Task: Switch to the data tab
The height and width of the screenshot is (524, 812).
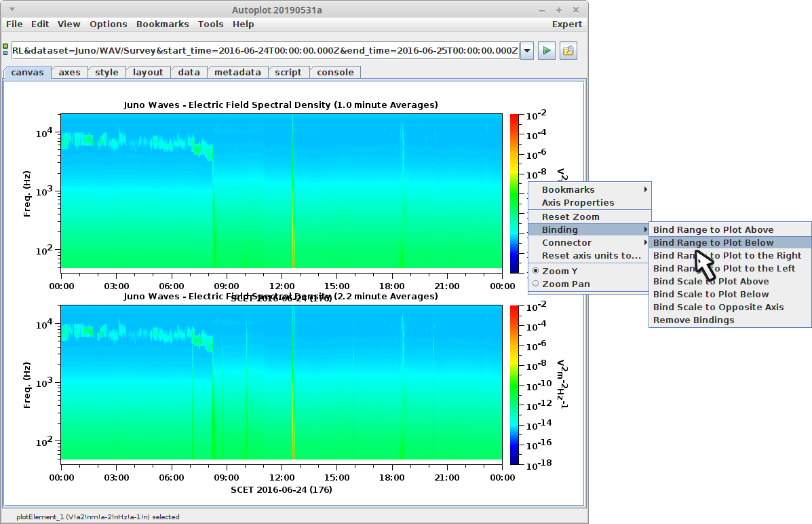Action: point(189,73)
